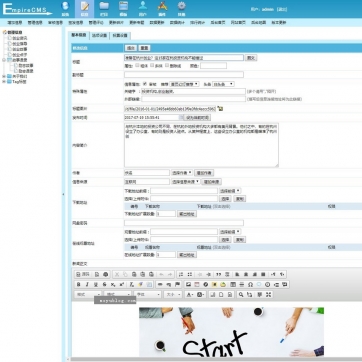Click the first item in the blue submenu bar
The height and width of the screenshot is (362, 362).
pyautogui.click(x=15, y=23)
